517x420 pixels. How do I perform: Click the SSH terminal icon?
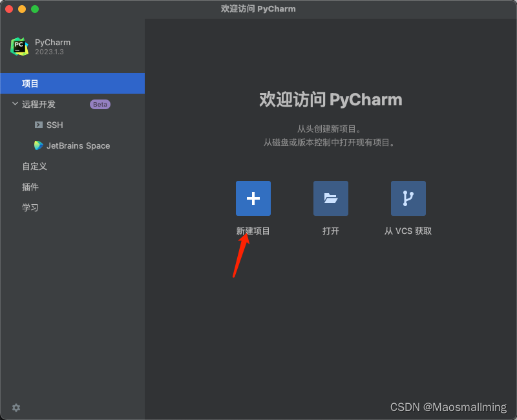39,125
